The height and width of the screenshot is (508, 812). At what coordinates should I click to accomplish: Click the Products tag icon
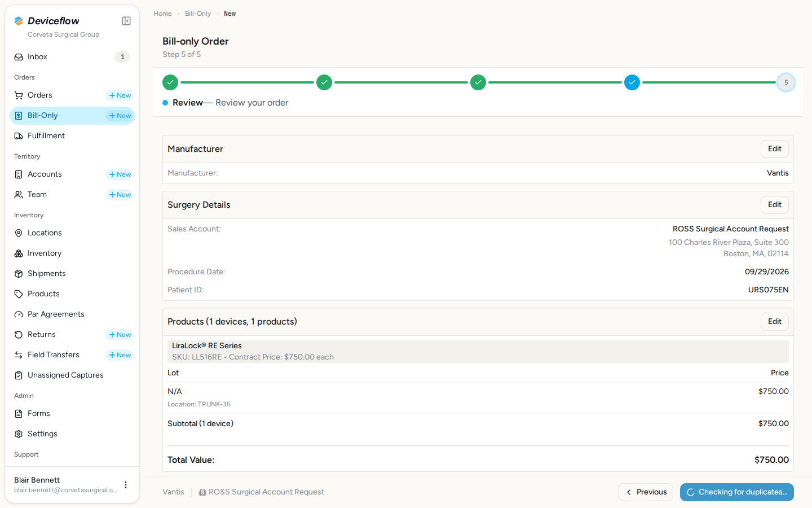click(x=19, y=294)
